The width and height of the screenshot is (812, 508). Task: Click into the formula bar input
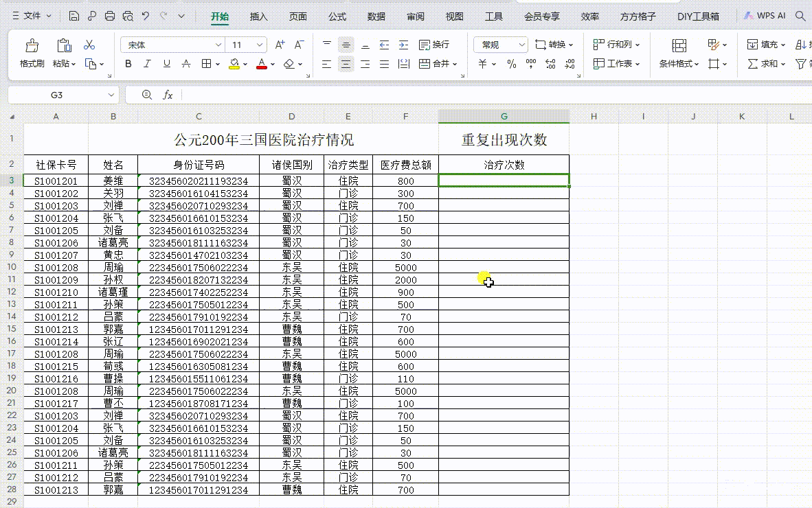click(x=496, y=95)
